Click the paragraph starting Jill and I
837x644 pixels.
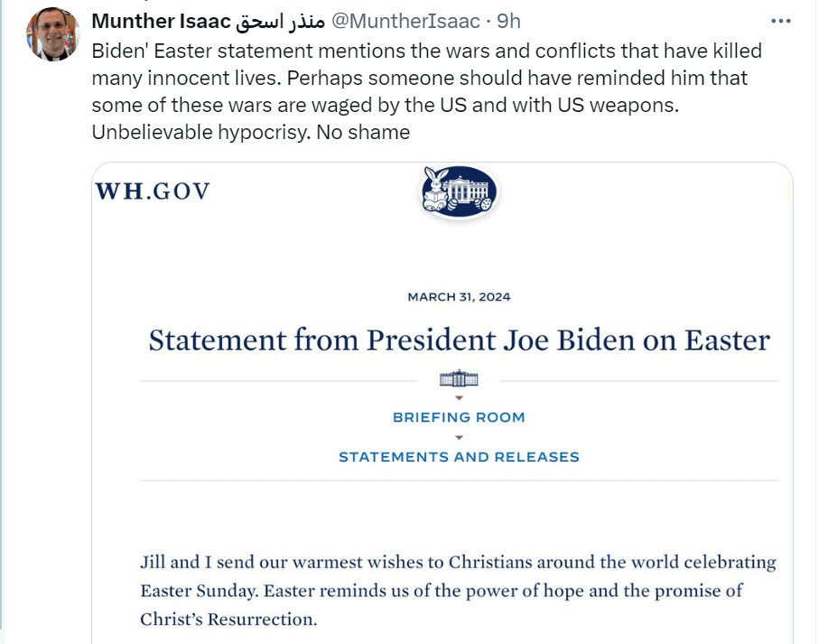click(458, 591)
